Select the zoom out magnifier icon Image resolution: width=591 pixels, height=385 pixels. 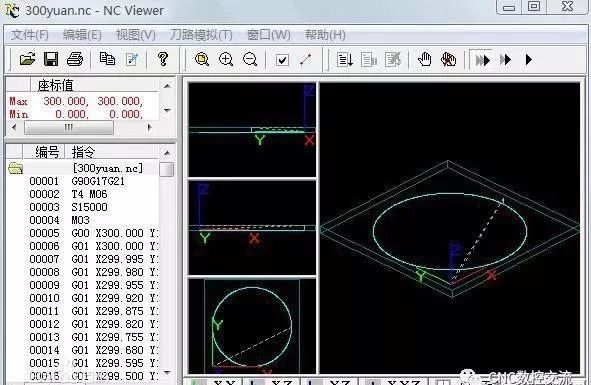tap(250, 59)
